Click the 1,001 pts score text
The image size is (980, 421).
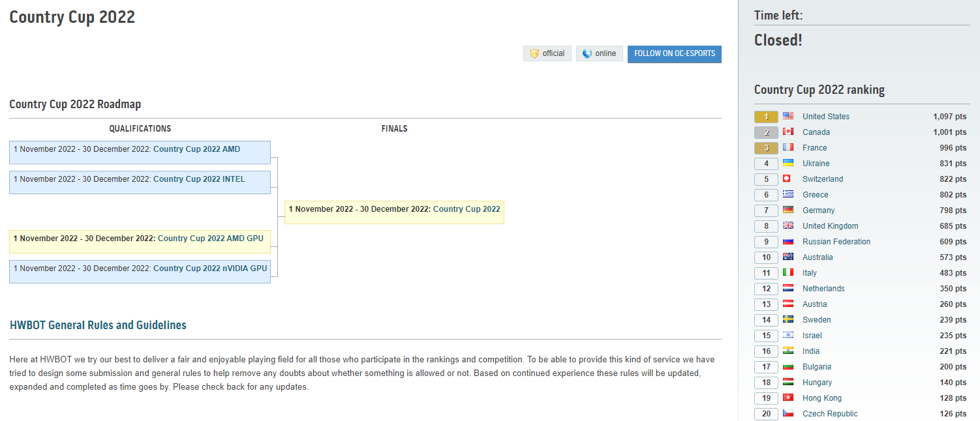coord(950,132)
